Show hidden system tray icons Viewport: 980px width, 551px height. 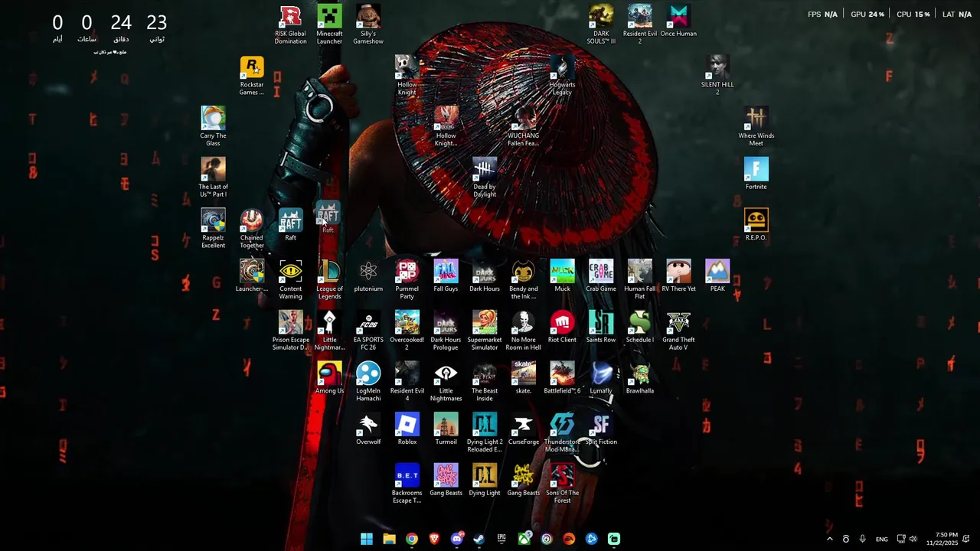pyautogui.click(x=829, y=539)
